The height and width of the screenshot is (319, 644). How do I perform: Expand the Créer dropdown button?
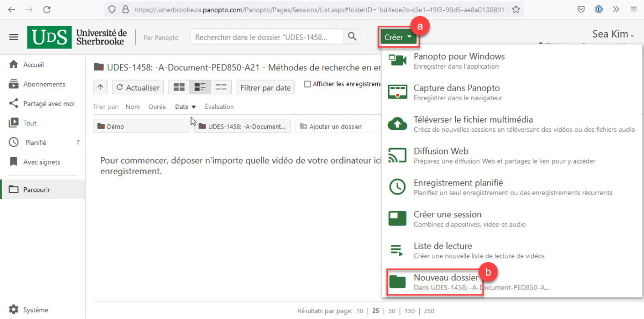[398, 38]
